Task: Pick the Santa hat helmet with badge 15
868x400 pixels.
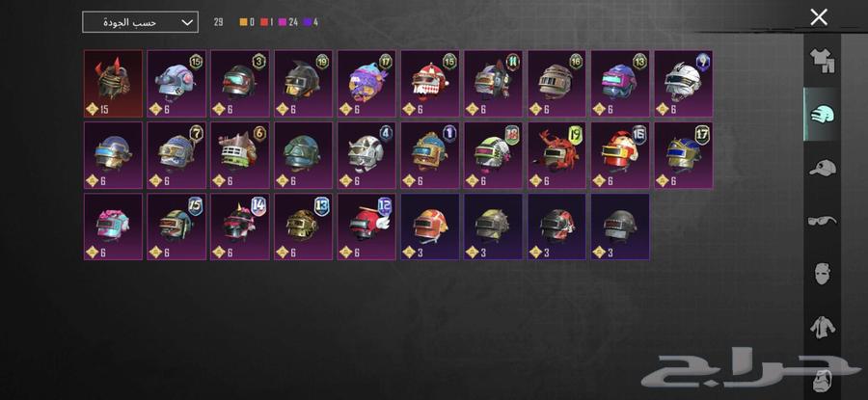Action: tap(430, 84)
